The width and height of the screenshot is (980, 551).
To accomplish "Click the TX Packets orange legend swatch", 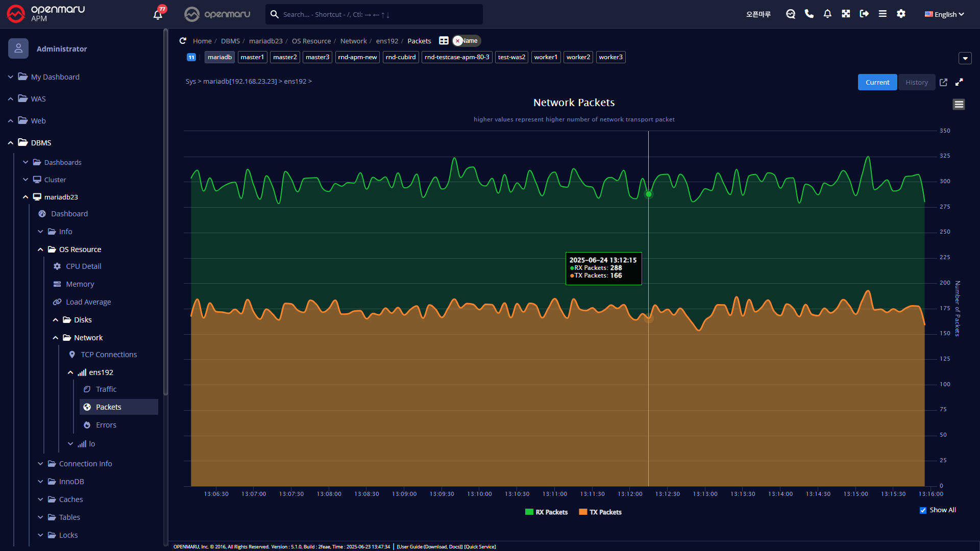I will coord(583,512).
